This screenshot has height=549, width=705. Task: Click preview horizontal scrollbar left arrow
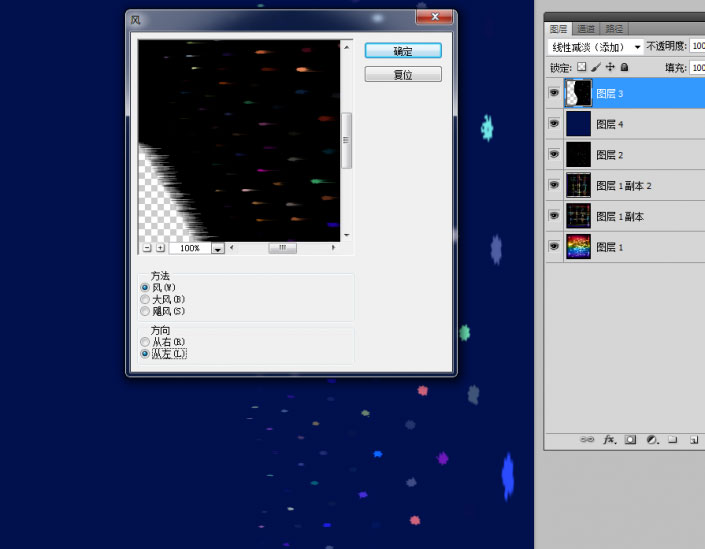pyautogui.click(x=232, y=248)
